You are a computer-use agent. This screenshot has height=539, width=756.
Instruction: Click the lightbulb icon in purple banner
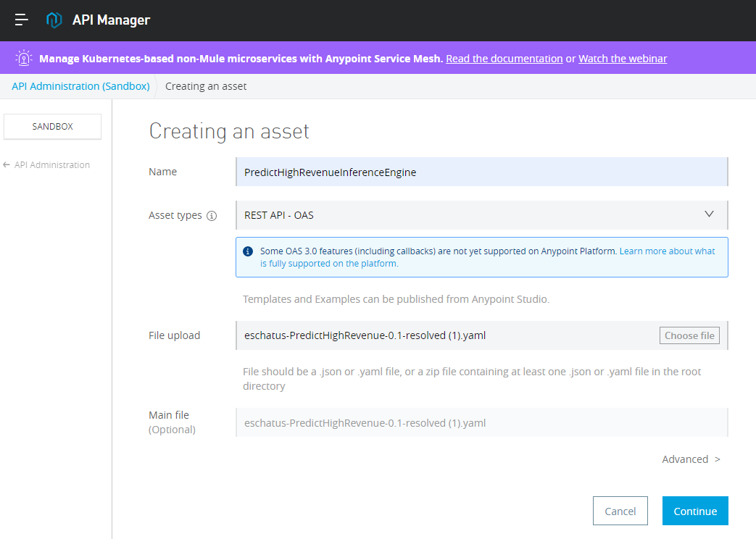coord(24,58)
